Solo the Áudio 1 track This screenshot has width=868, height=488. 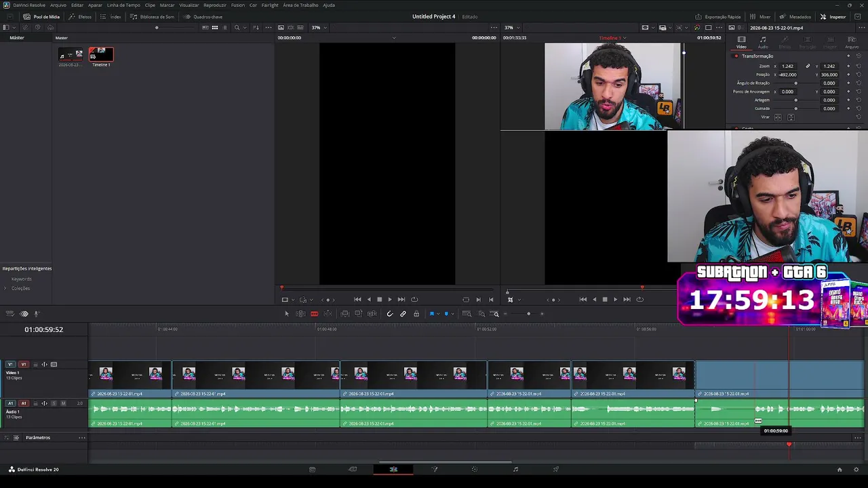(x=54, y=403)
